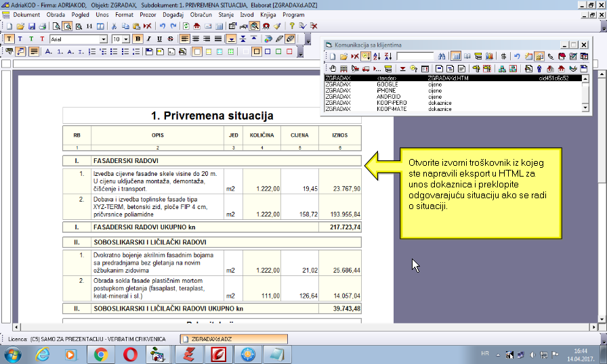Select the KOOP-PERO dokaznice row

(453, 103)
